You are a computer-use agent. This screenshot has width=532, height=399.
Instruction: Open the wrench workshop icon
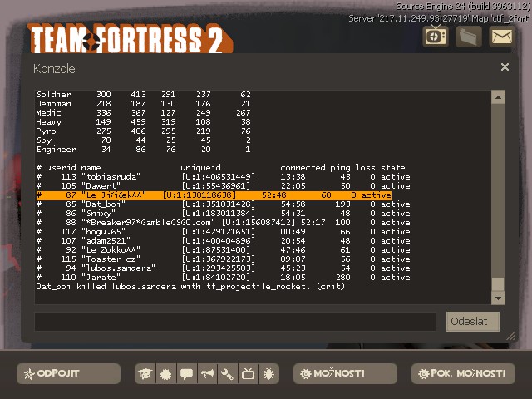[x=228, y=374]
